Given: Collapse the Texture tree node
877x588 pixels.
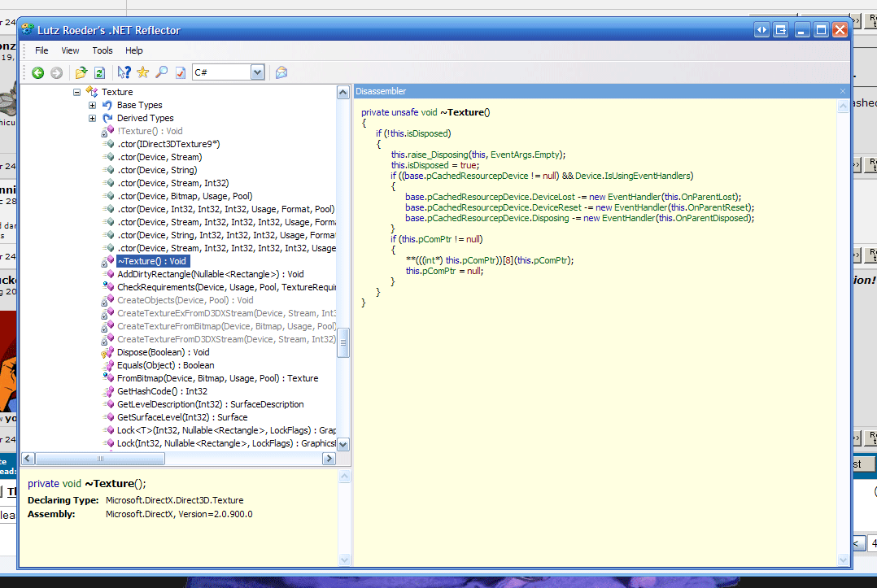Looking at the screenshot, I should coord(76,92).
